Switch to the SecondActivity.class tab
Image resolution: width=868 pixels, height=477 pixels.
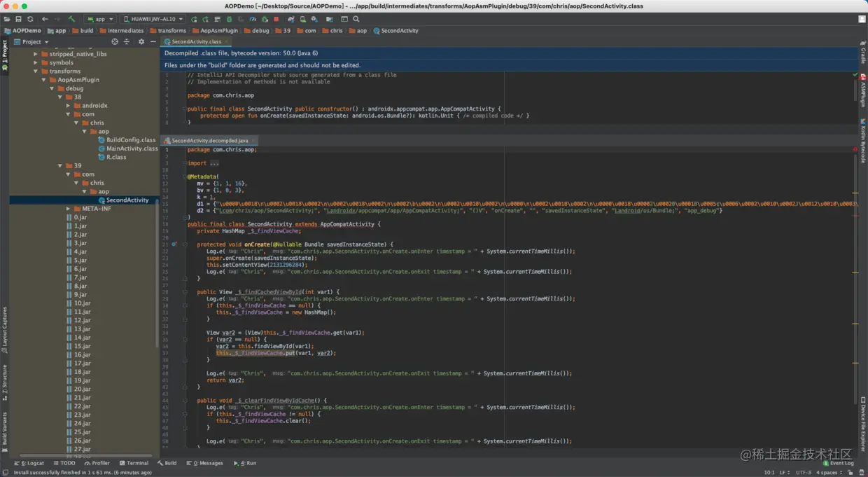tap(195, 41)
